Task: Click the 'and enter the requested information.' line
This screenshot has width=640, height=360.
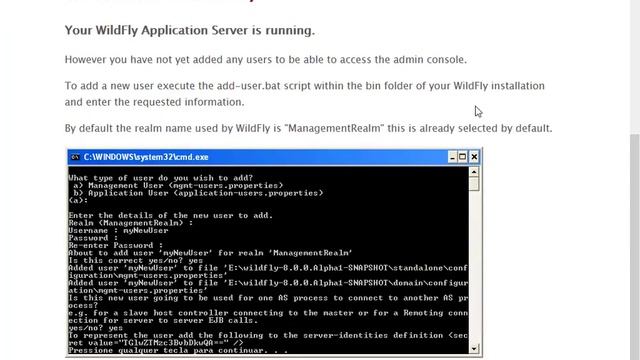Action: point(154,102)
